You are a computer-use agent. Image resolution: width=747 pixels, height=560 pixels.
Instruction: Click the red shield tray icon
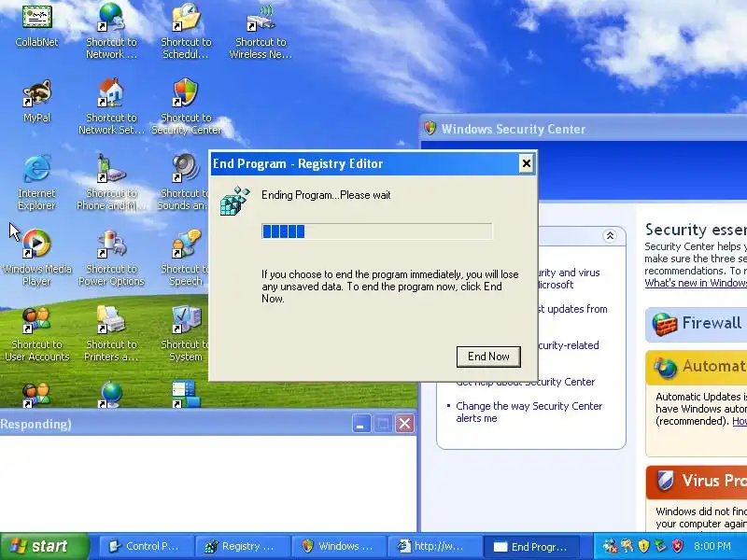[x=678, y=546]
